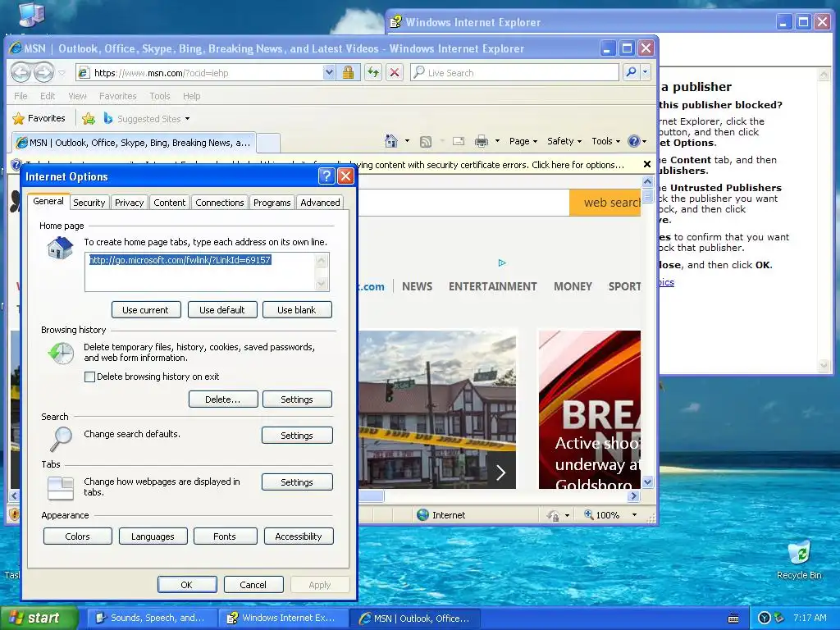This screenshot has width=840, height=630.
Task: Click the Forward navigation arrow in IE
Action: coord(44,72)
